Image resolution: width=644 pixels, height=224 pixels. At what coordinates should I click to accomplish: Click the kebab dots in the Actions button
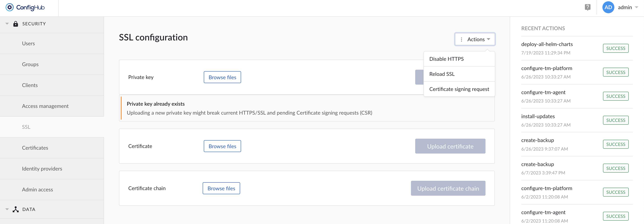pos(461,39)
